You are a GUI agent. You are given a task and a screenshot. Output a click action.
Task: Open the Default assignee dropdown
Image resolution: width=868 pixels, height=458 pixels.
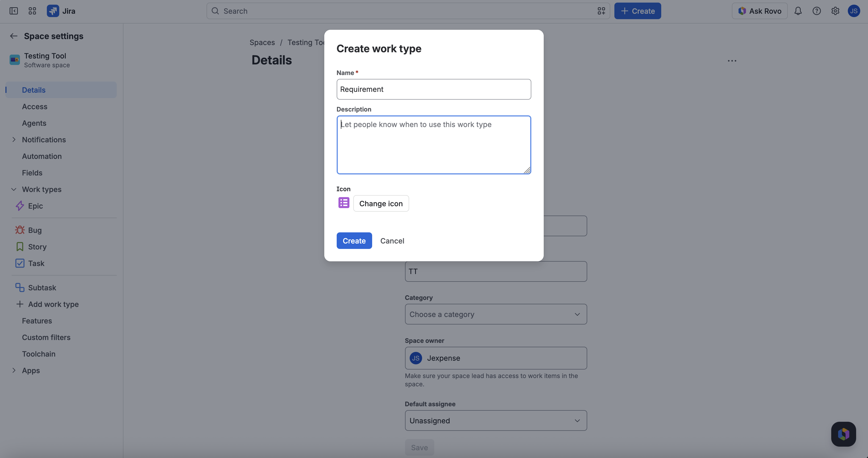pos(496,420)
